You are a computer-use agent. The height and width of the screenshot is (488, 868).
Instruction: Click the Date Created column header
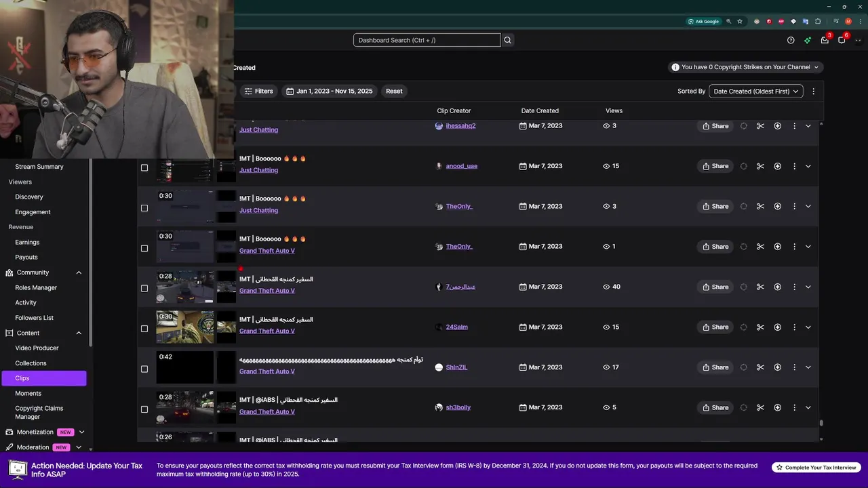(x=540, y=110)
